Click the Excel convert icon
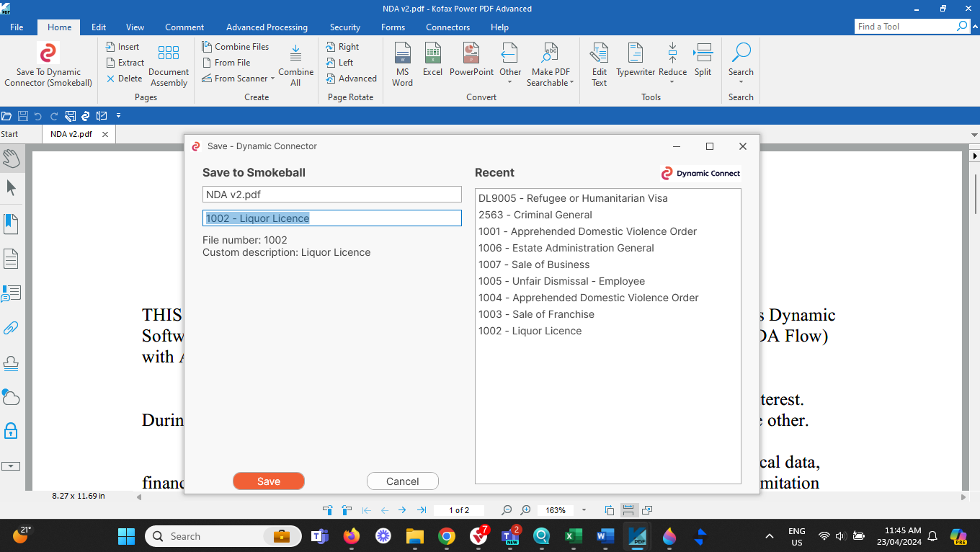This screenshot has height=552, width=980. [x=432, y=54]
